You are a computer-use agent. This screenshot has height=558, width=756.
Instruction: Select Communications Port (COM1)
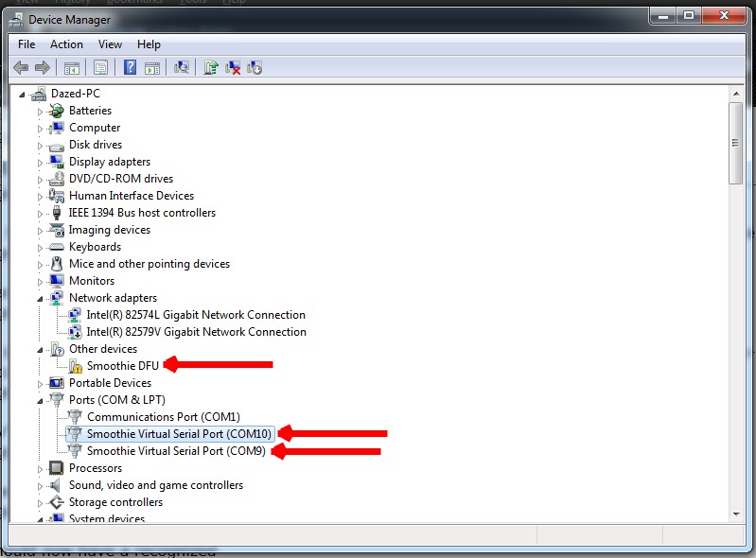[x=163, y=417]
